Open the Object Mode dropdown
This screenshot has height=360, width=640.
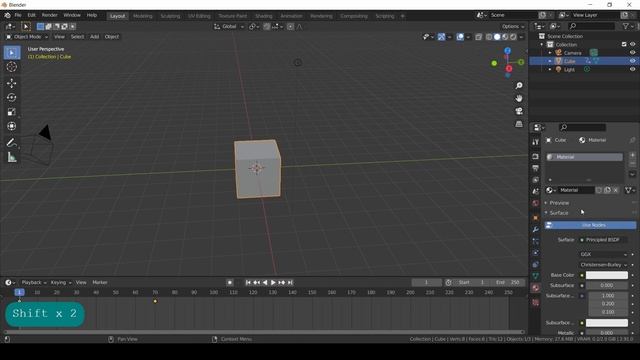coord(27,37)
